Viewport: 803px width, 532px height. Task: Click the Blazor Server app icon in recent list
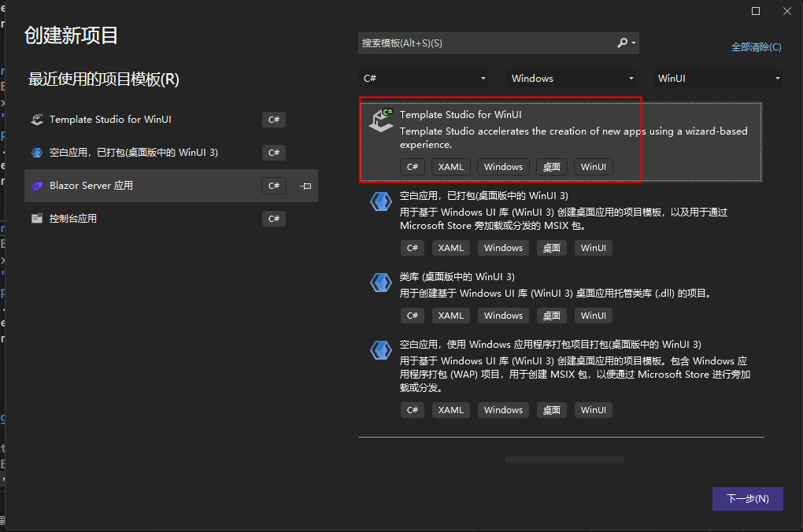(37, 186)
